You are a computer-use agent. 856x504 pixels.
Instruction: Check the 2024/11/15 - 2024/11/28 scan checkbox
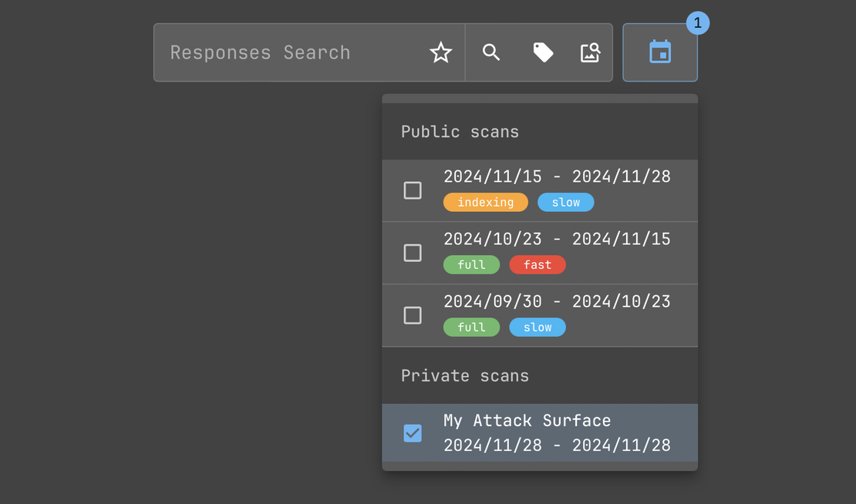coord(413,190)
